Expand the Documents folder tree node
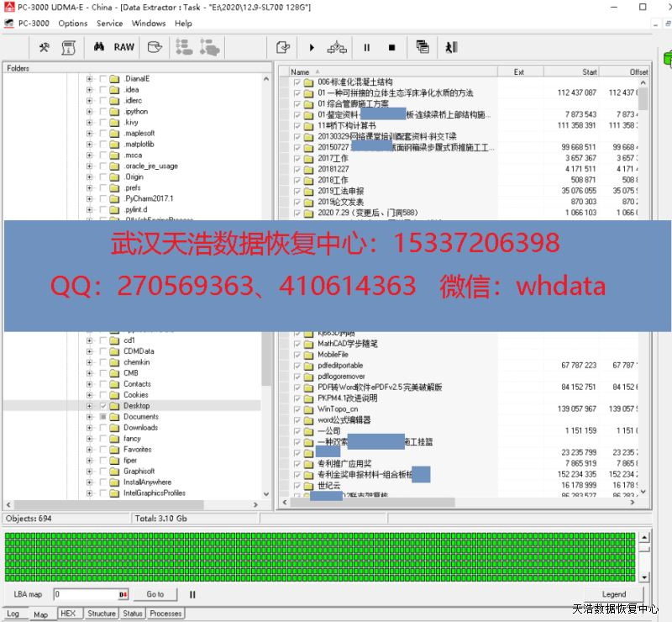 tap(89, 417)
